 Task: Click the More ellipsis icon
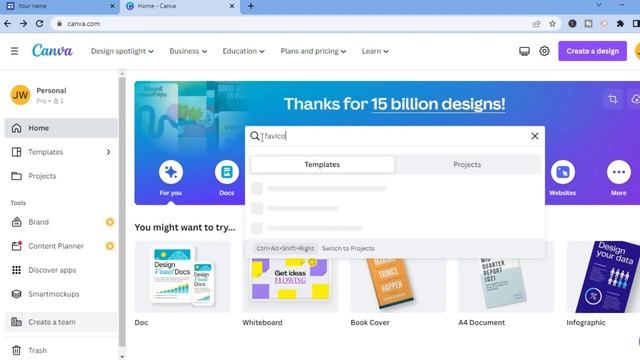coord(618,172)
